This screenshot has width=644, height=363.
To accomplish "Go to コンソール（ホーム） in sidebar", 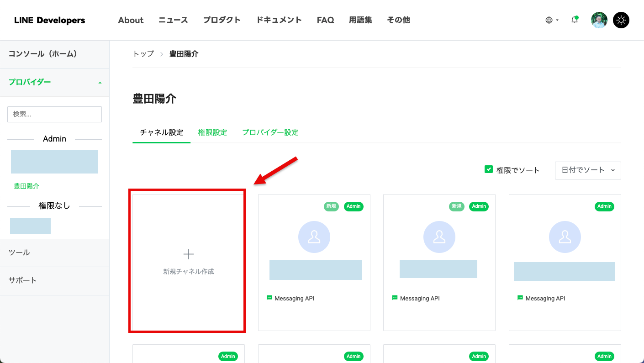I will 54,54.
